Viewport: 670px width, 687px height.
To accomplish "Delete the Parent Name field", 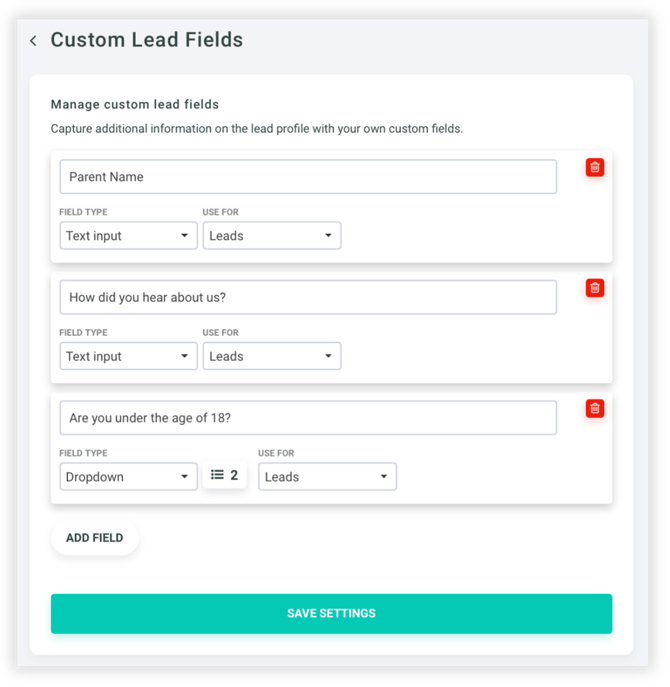I will [x=595, y=168].
